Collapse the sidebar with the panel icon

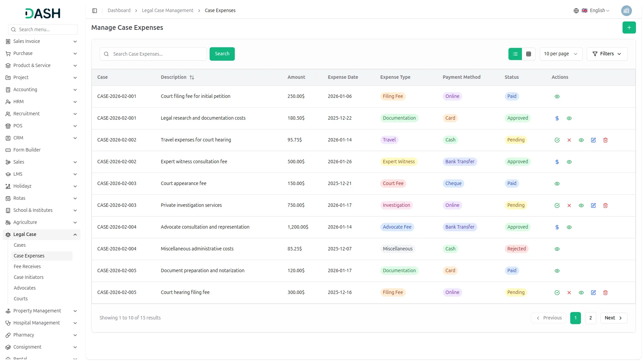95,10
